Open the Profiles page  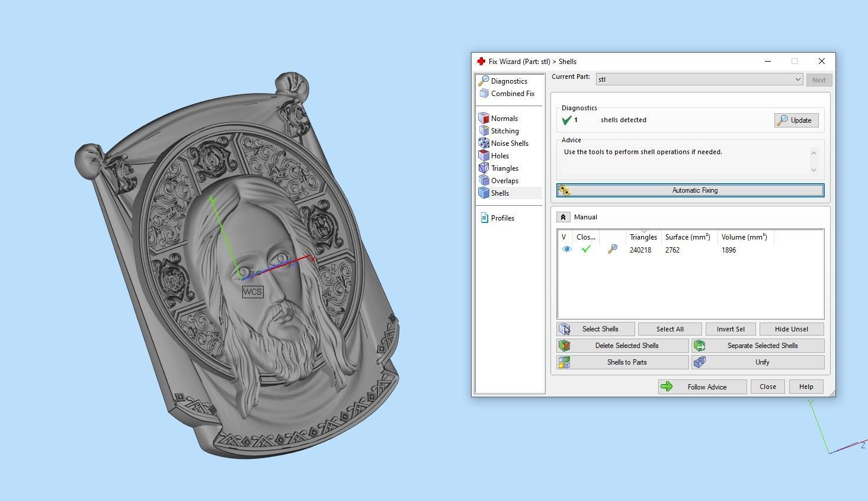[x=497, y=218]
